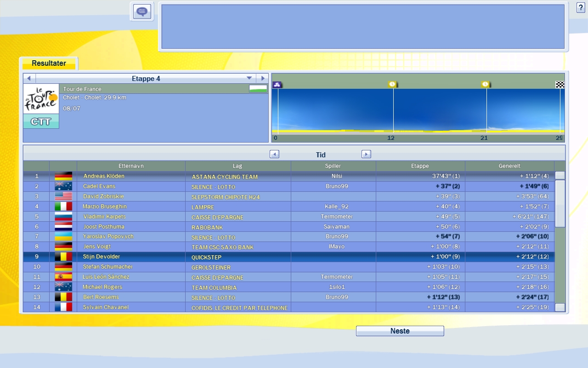The image size is (588, 368).
Task: Click the green-white stage difficulty flag
Action: tap(258, 89)
